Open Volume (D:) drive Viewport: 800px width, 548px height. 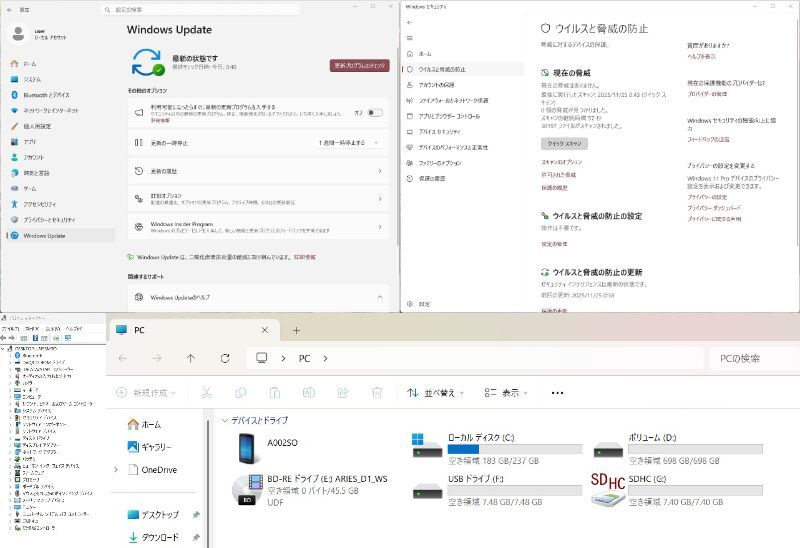point(678,449)
